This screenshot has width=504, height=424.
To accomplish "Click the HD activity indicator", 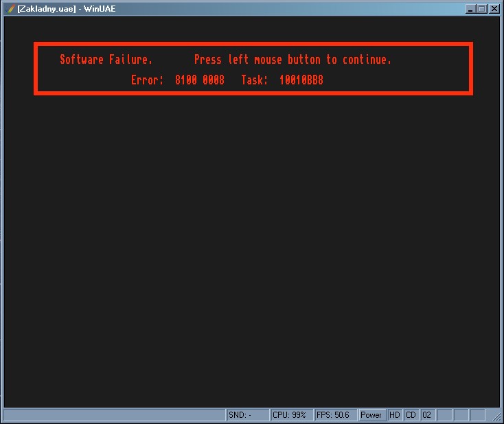I will pos(395,415).
